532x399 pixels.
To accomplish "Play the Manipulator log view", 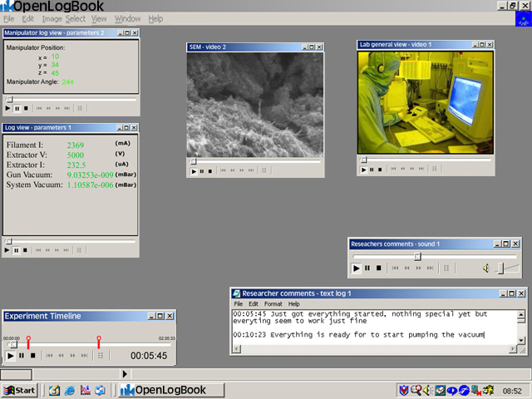I will (x=7, y=108).
